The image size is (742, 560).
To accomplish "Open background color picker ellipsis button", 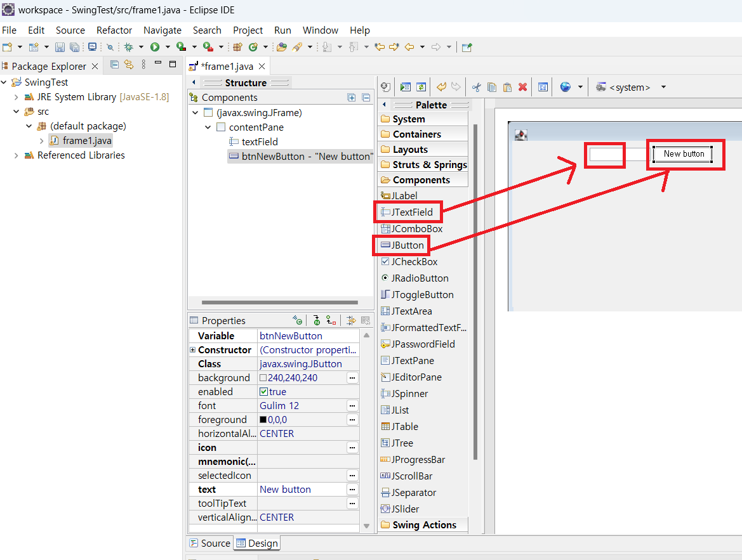I will tap(352, 378).
